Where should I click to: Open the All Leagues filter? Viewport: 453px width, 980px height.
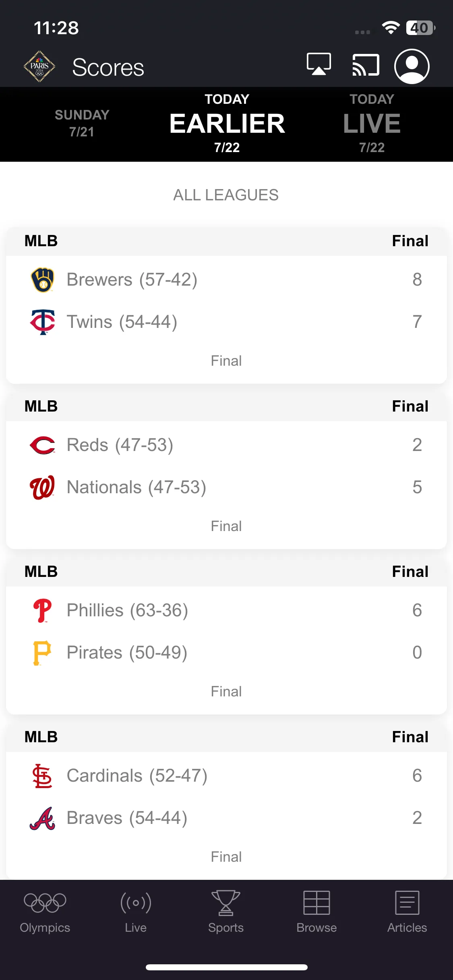pyautogui.click(x=226, y=195)
